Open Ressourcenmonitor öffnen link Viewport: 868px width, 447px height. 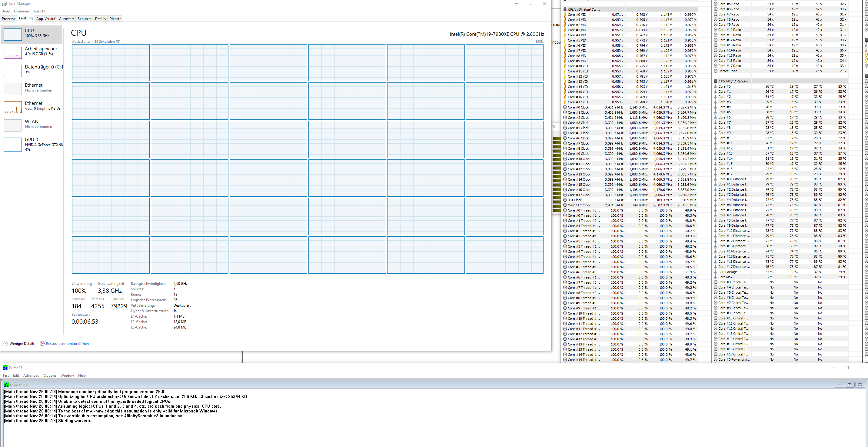click(x=67, y=344)
